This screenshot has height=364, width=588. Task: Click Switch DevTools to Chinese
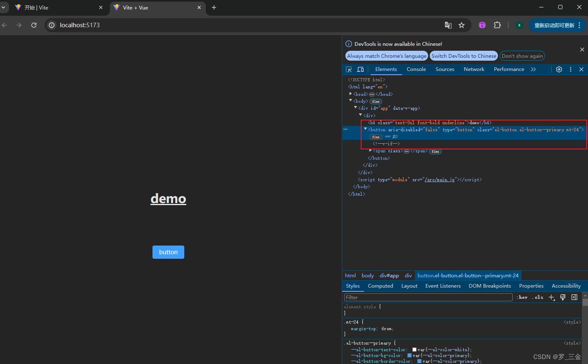pos(464,56)
